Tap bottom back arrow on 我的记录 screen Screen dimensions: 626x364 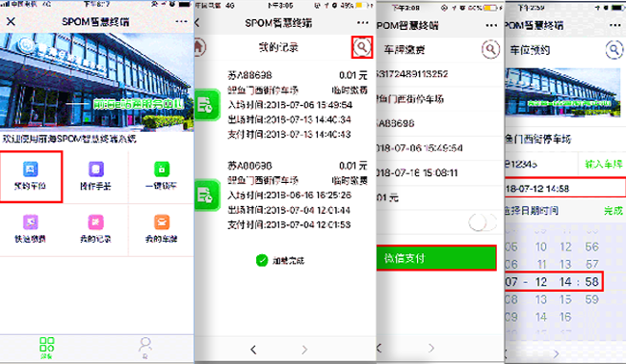[x=253, y=350]
